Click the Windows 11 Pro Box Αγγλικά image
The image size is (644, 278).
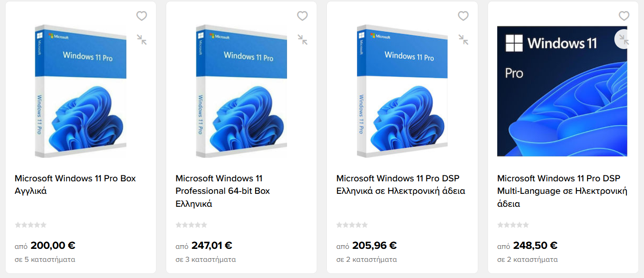81,91
